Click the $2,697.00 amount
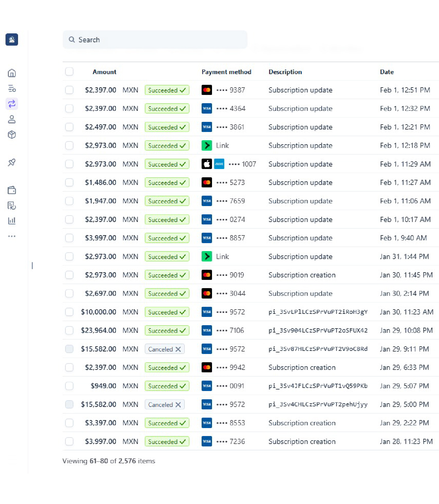This screenshot has height=504, width=439. coord(101,293)
